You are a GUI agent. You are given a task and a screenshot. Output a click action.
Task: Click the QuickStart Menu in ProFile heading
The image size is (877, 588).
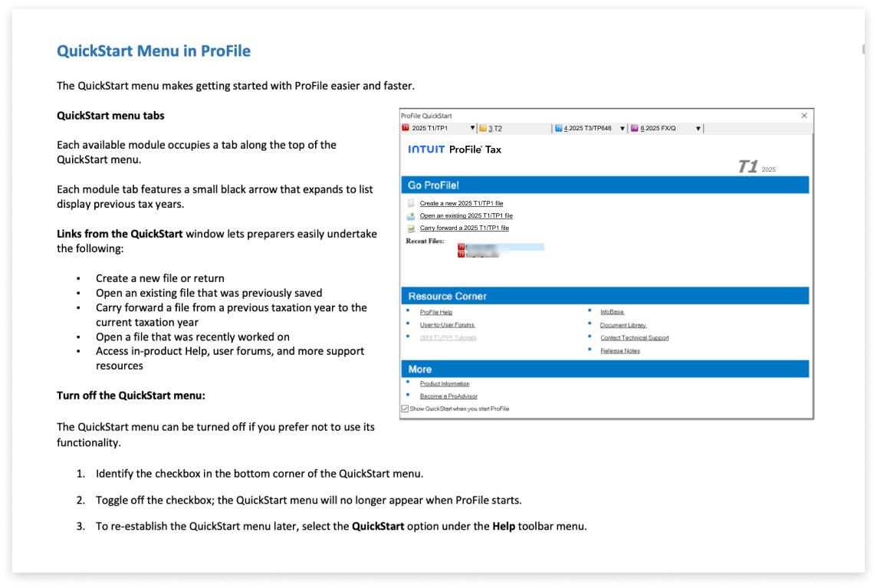point(154,51)
